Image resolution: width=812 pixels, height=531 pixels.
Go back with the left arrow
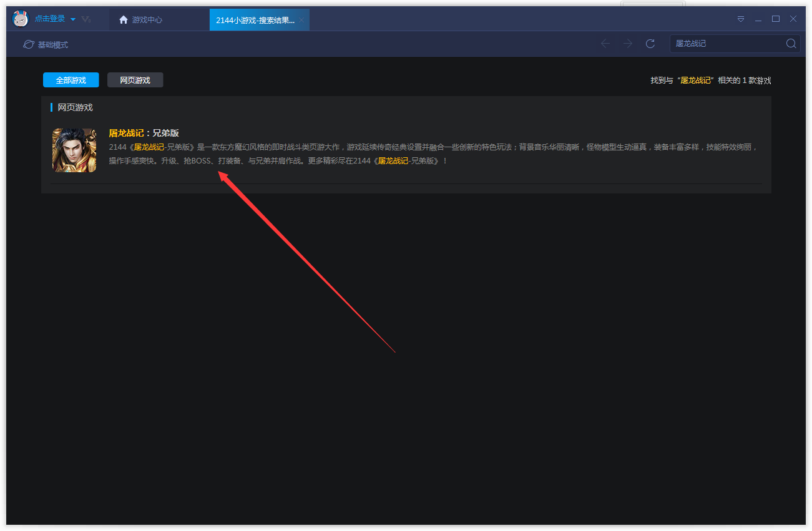[605, 44]
